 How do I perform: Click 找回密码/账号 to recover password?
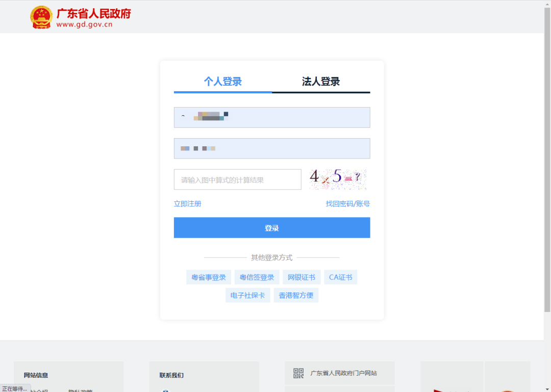(x=347, y=203)
